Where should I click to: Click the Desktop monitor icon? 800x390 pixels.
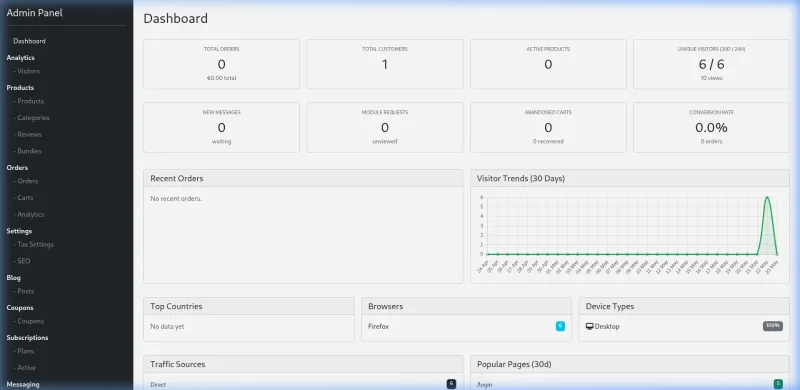[x=589, y=326]
